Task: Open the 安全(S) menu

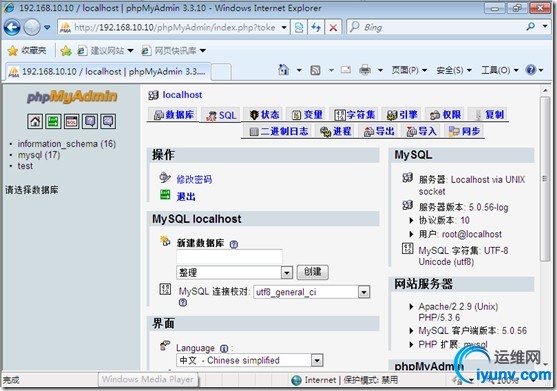Action: click(x=454, y=70)
